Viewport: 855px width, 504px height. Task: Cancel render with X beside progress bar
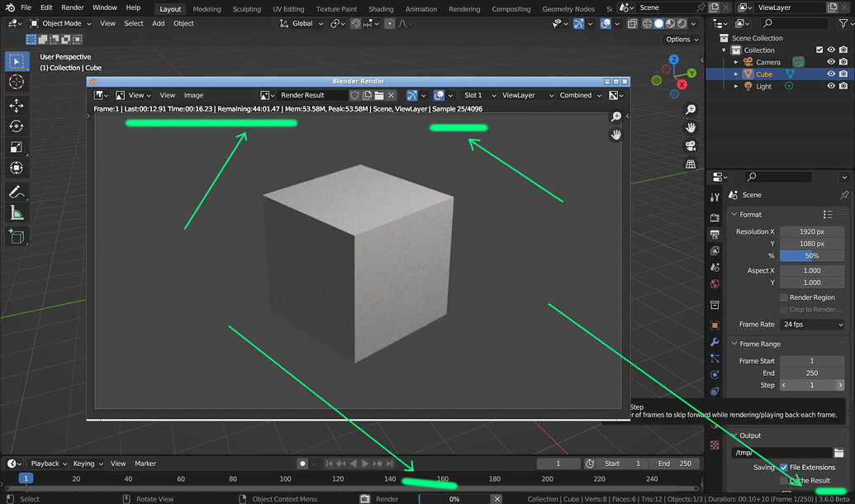click(496, 498)
